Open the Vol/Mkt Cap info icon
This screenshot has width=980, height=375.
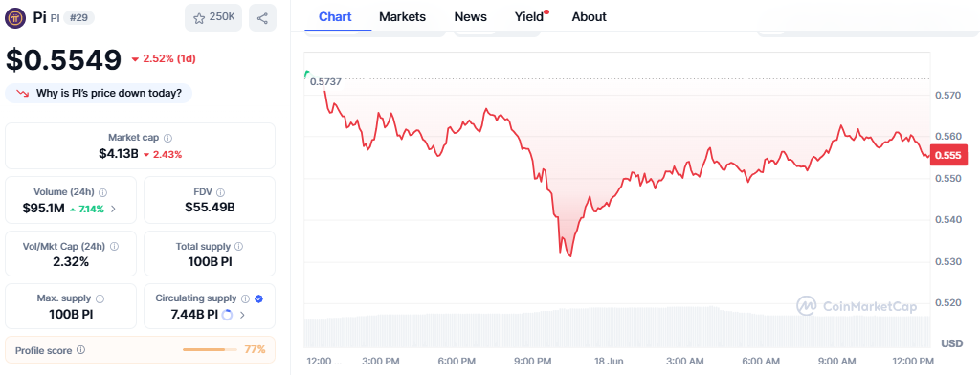(114, 246)
